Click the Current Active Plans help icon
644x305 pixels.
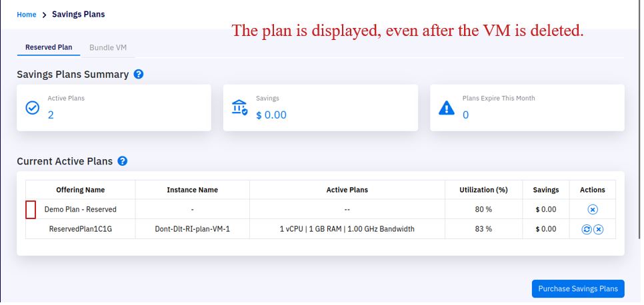point(123,161)
